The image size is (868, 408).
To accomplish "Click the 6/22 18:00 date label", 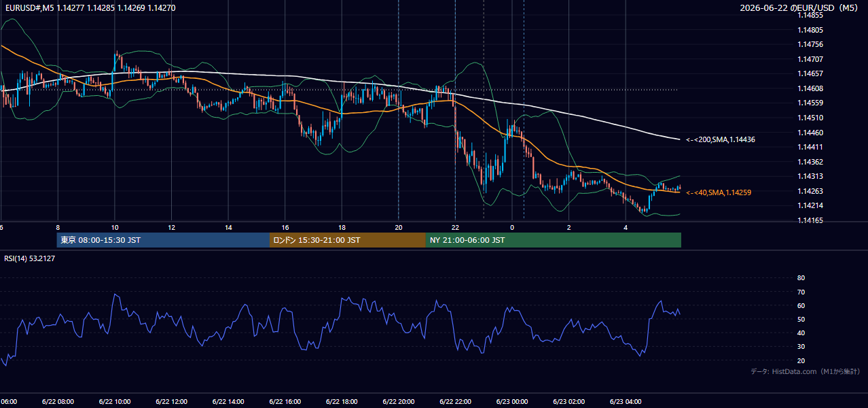I will pos(342,401).
